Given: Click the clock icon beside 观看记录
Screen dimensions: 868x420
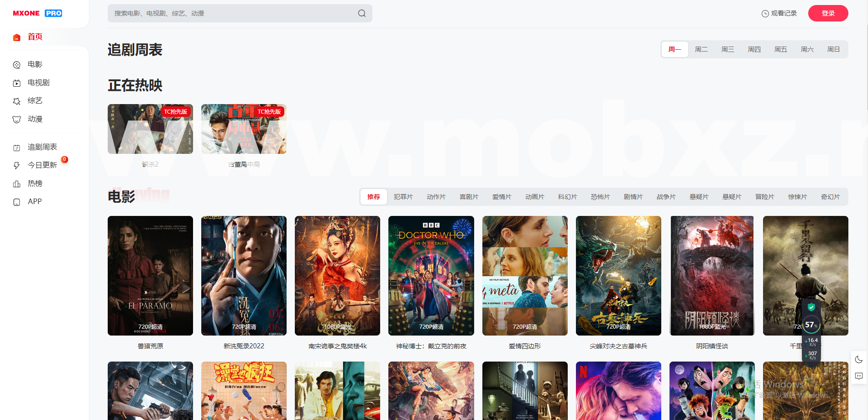Looking at the screenshot, I should point(765,14).
